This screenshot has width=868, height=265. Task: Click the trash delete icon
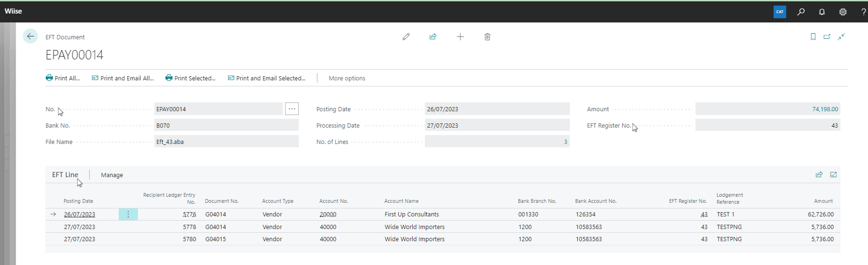coord(487,37)
